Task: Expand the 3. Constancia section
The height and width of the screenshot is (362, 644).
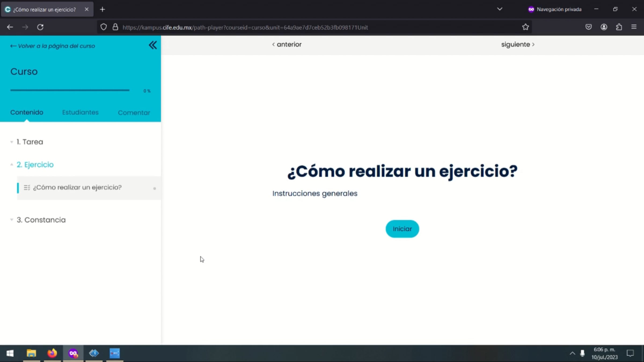Action: [x=41, y=220]
